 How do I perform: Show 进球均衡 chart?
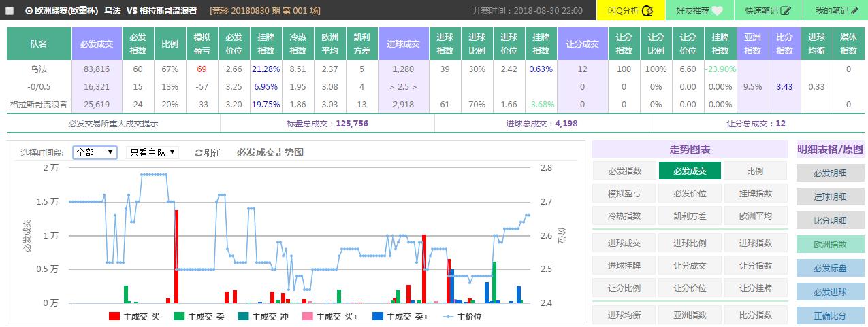point(624,315)
